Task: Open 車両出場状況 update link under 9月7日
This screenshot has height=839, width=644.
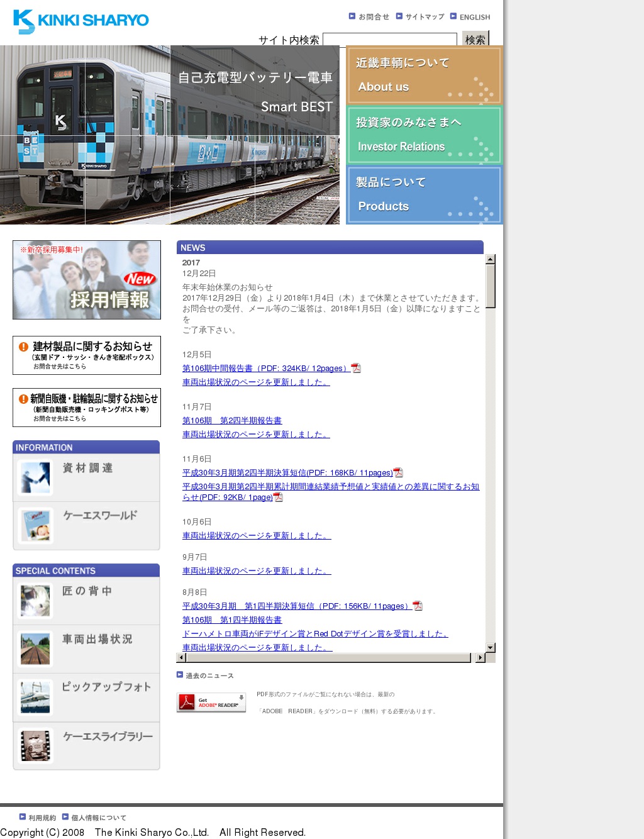Action: pos(257,571)
